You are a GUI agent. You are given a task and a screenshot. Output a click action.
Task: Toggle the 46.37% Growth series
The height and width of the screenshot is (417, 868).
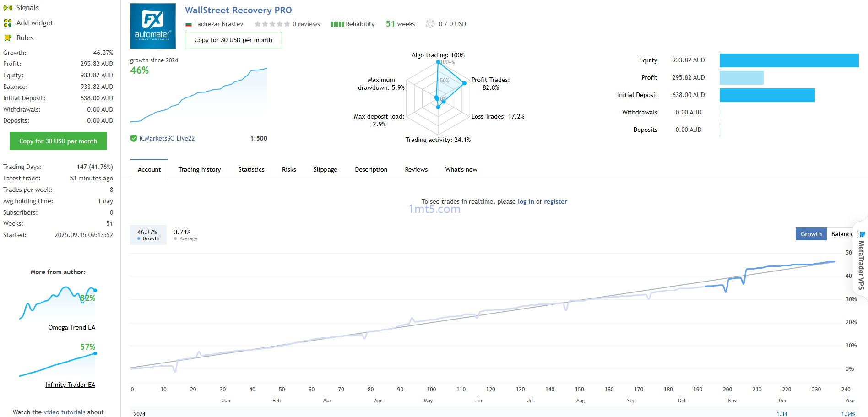(148, 235)
